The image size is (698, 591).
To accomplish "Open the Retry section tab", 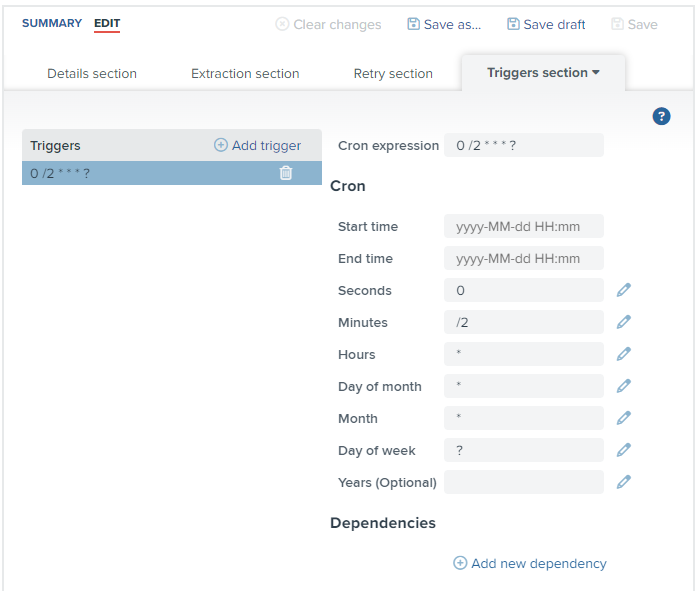I will pyautogui.click(x=393, y=73).
